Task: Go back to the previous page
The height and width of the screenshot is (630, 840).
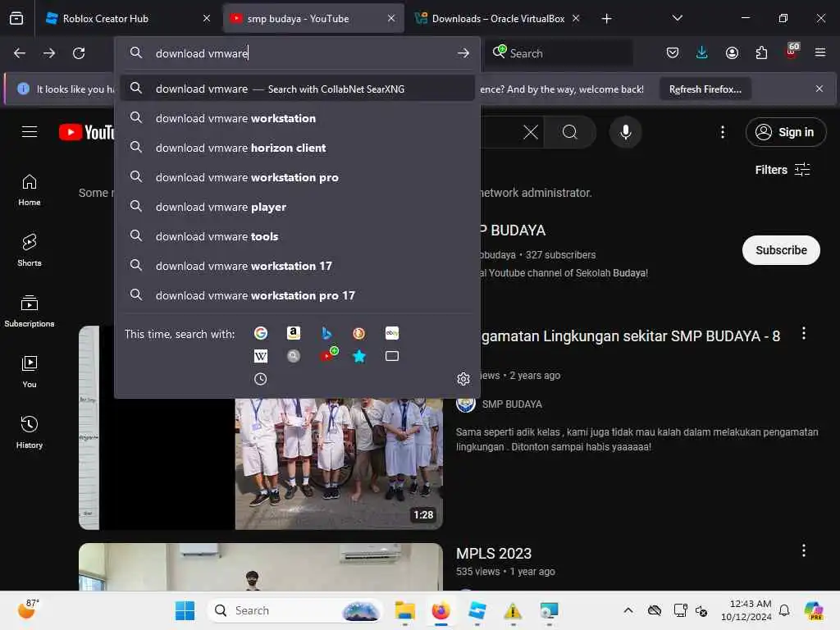Action: coord(20,53)
